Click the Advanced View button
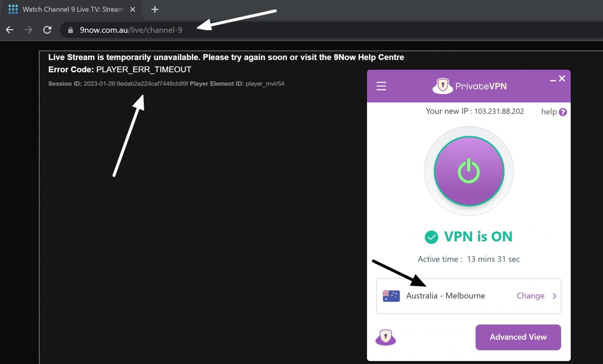Viewport: 603px width, 364px height. (x=517, y=337)
